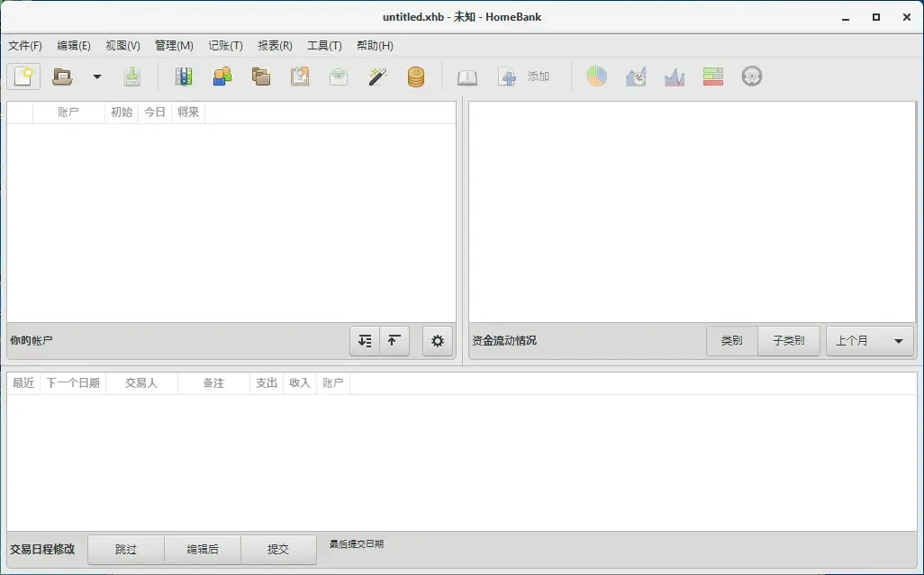Open the currencies manager (coins icon)
This screenshot has height=575, width=924.
[x=416, y=76]
